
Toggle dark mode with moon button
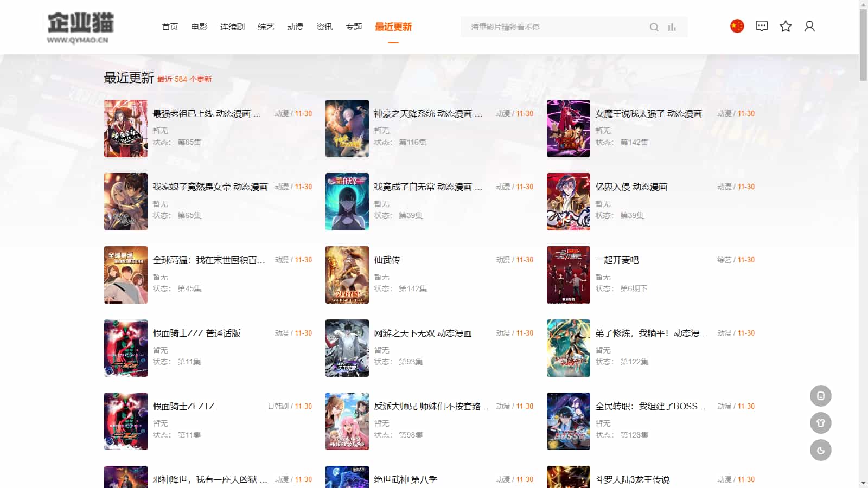[x=821, y=450]
